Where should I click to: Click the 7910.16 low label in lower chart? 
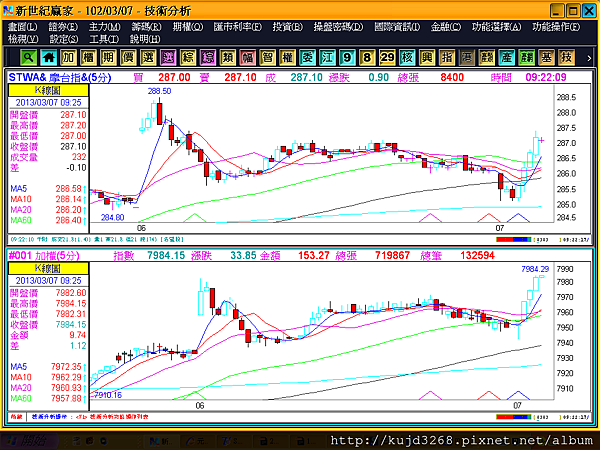tap(108, 395)
